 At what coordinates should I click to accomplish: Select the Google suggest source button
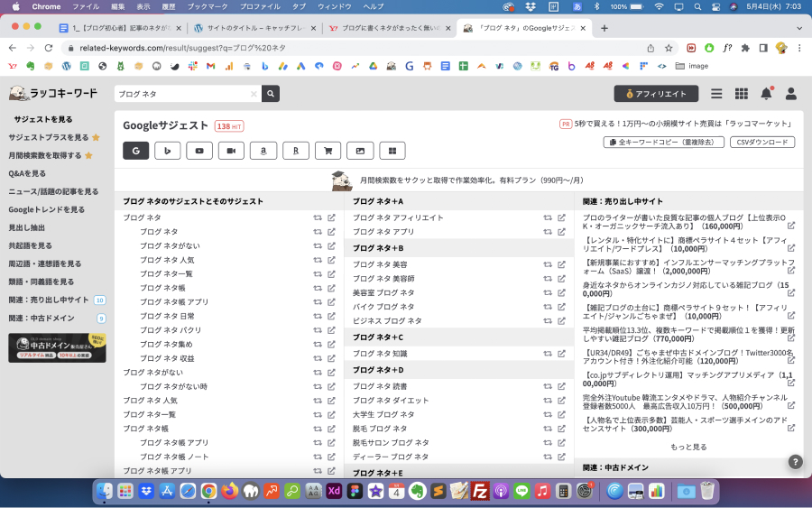(135, 151)
